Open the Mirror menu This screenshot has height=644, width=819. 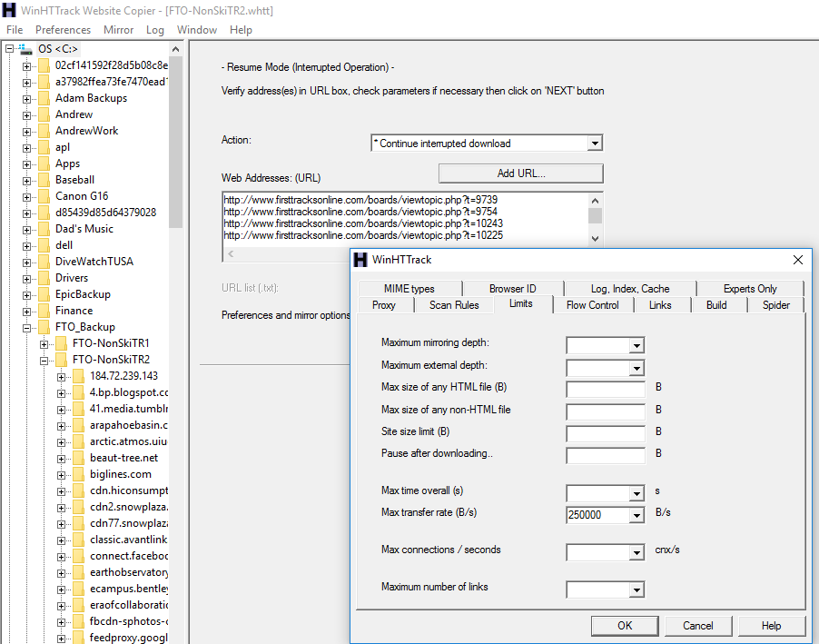pos(119,30)
